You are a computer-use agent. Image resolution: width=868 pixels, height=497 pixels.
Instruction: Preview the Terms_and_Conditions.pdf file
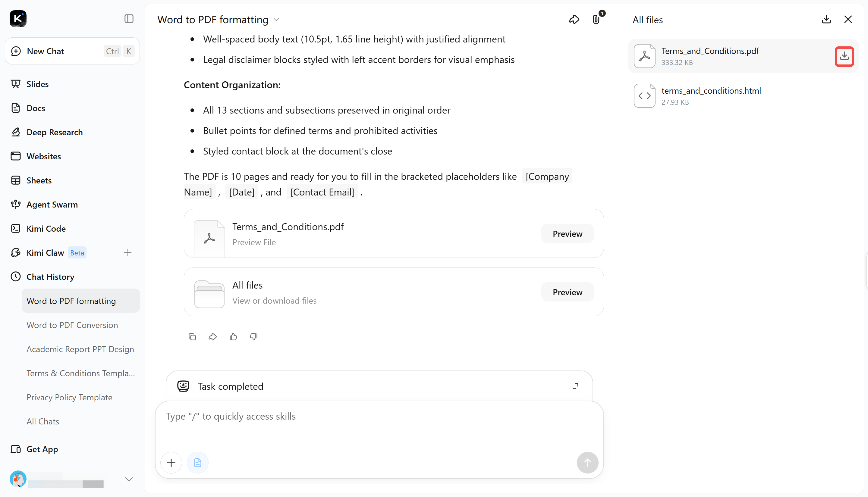[x=567, y=234]
